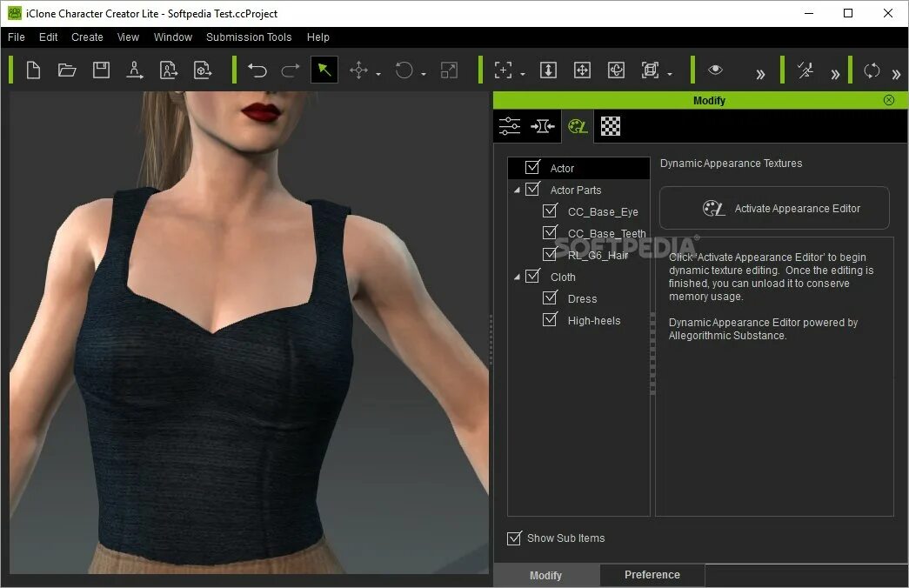Viewport: 909px width, 588px height.
Task: Switch to the Preference tab at bottom
Action: [x=652, y=575]
